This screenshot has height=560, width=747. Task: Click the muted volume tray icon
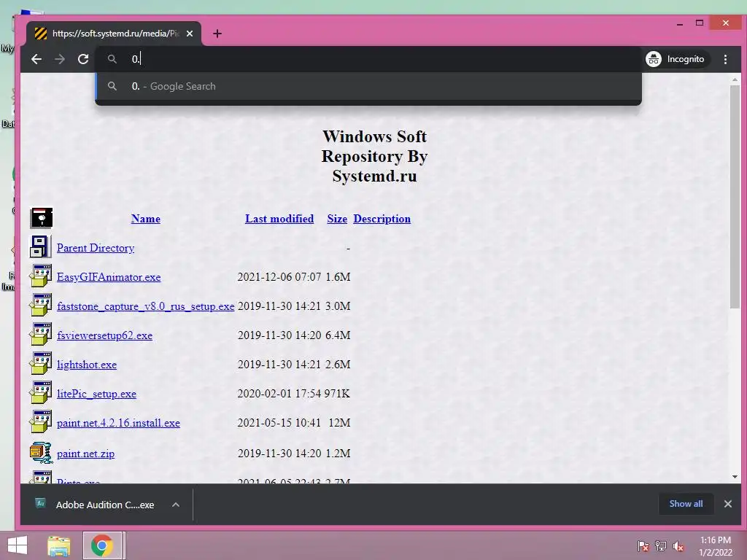(x=678, y=546)
